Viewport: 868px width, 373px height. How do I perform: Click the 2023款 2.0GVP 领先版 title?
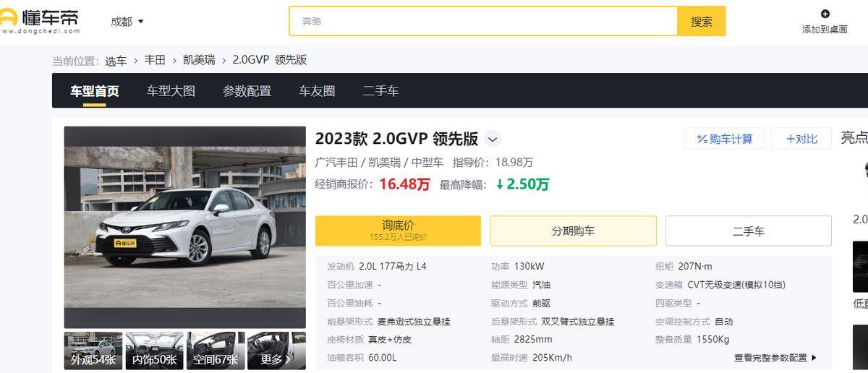396,139
